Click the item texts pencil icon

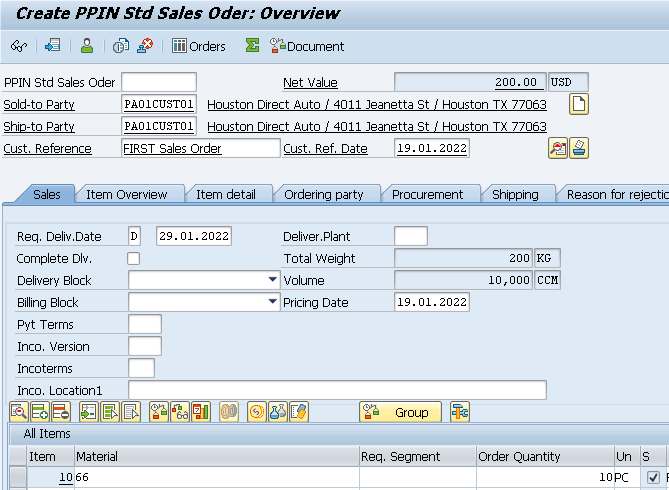[x=298, y=412]
